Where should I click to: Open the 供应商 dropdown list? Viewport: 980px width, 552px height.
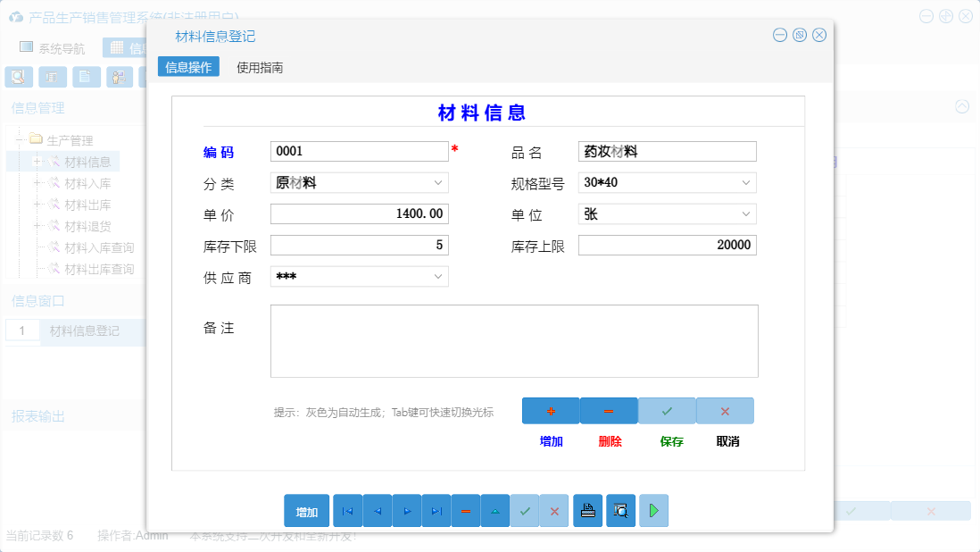click(x=439, y=276)
